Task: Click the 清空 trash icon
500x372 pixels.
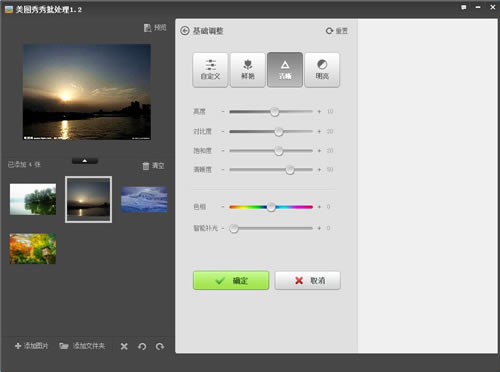Action: coord(146,166)
